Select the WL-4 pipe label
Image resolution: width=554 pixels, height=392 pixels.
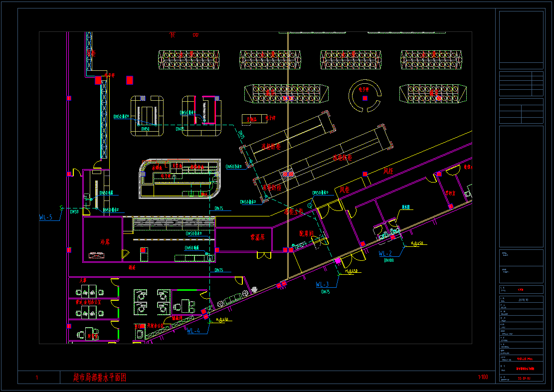(x=193, y=331)
